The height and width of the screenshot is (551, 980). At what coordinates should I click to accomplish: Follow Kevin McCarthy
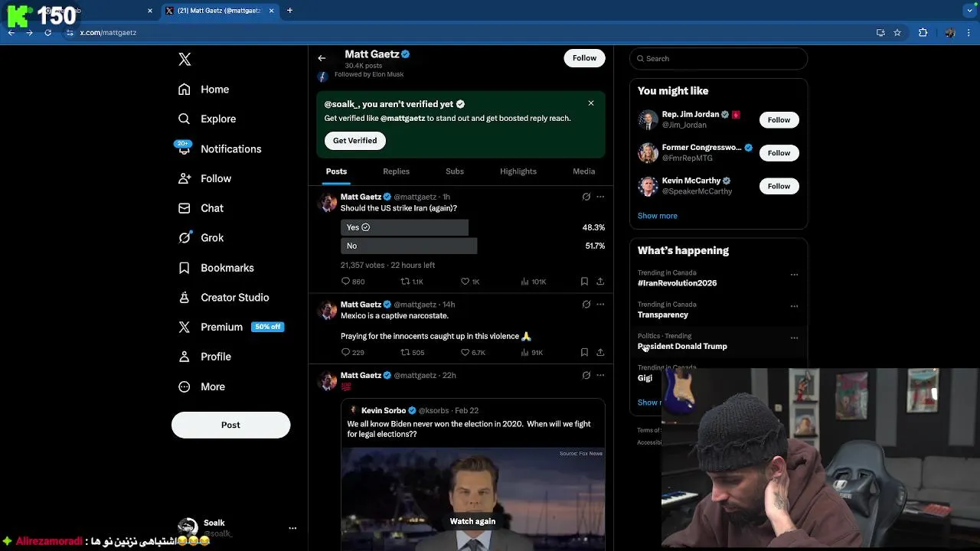pyautogui.click(x=779, y=186)
